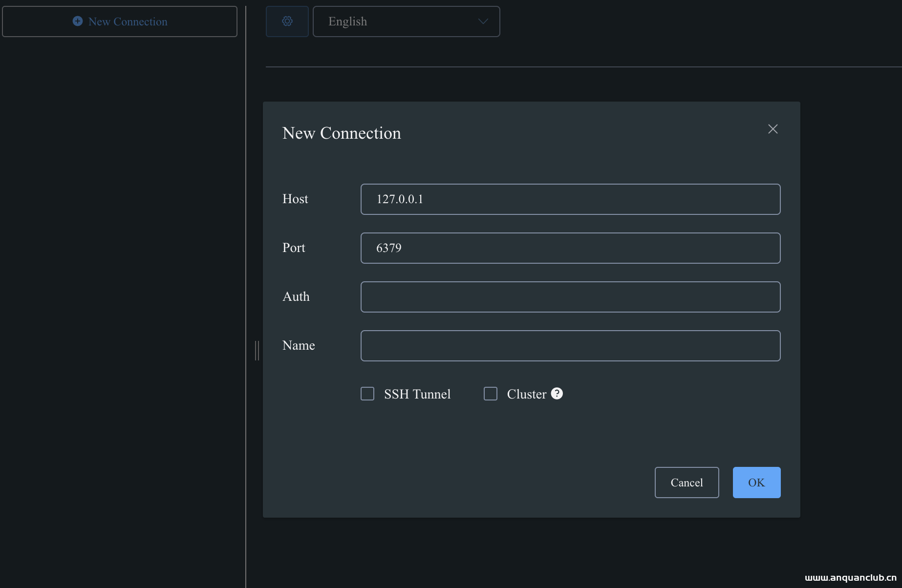
Task: Expand the language list to change locale
Action: [x=407, y=21]
